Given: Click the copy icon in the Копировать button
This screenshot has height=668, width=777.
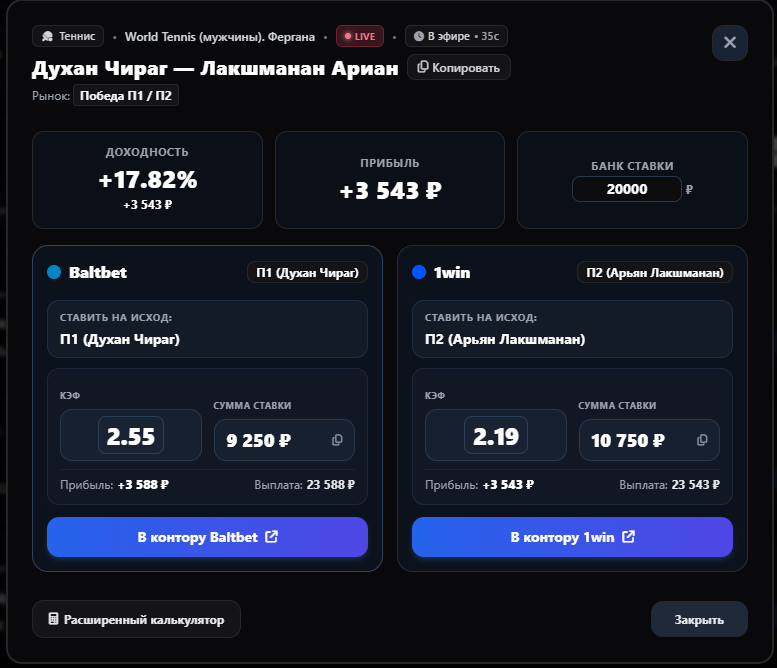Looking at the screenshot, I should (423, 67).
